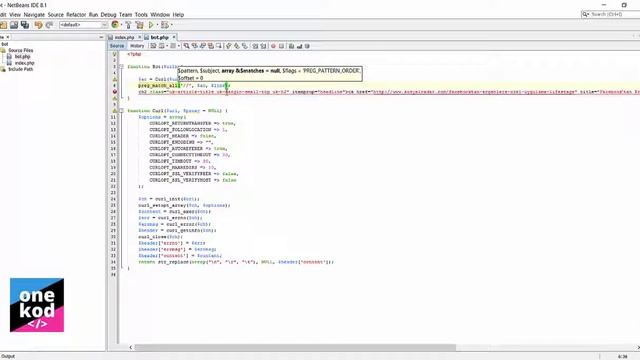Click the Chrome browser icon in toolbar
This screenshot has height=360, width=640.
(115, 25)
